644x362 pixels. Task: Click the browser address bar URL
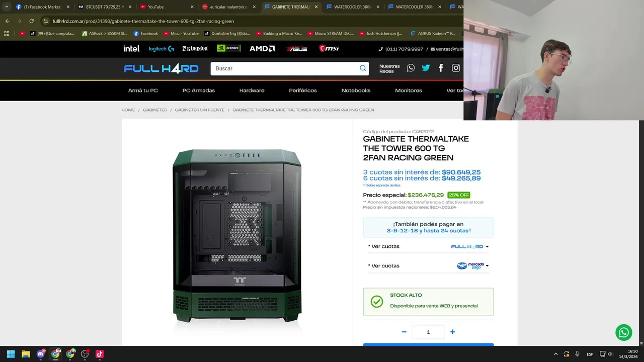click(x=143, y=21)
